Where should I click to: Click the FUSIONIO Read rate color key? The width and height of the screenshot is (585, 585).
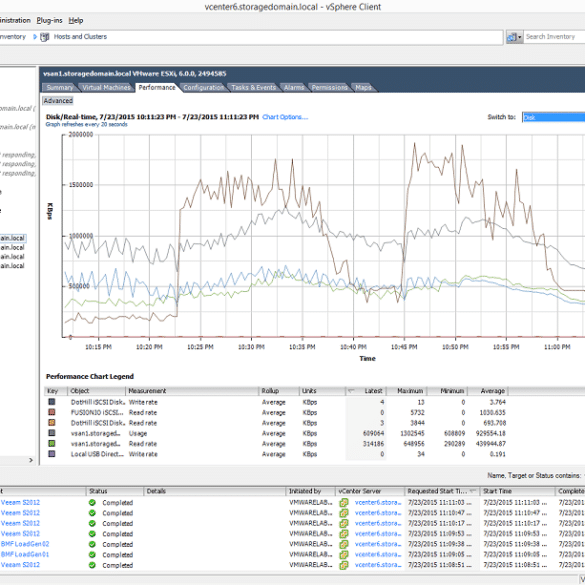(52, 413)
